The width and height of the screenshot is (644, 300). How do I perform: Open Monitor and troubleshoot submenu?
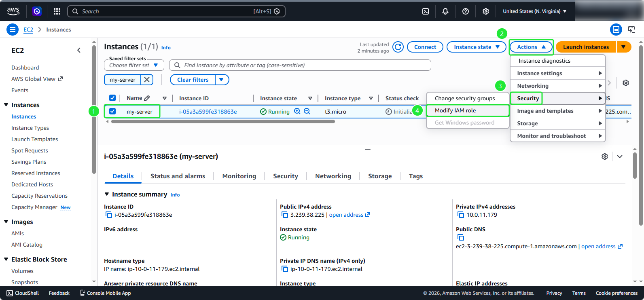pos(558,136)
